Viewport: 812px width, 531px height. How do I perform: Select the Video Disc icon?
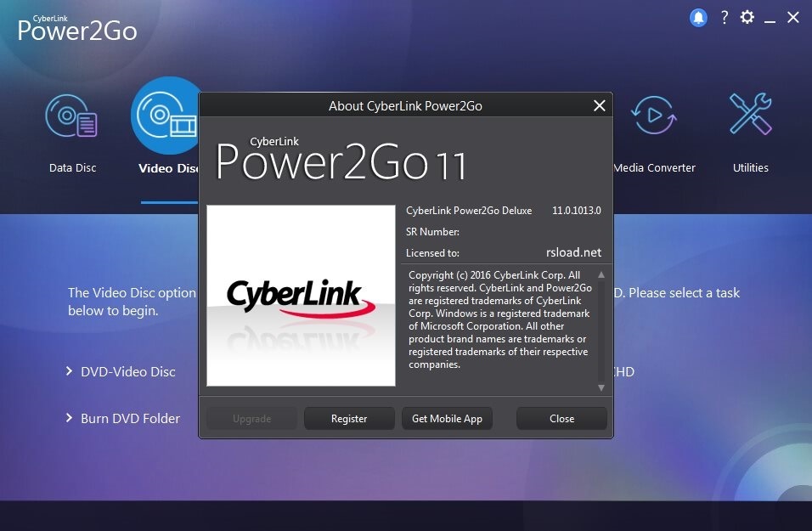click(165, 116)
